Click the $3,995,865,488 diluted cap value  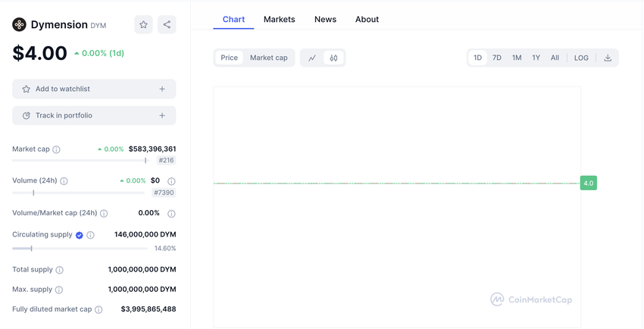tap(148, 309)
